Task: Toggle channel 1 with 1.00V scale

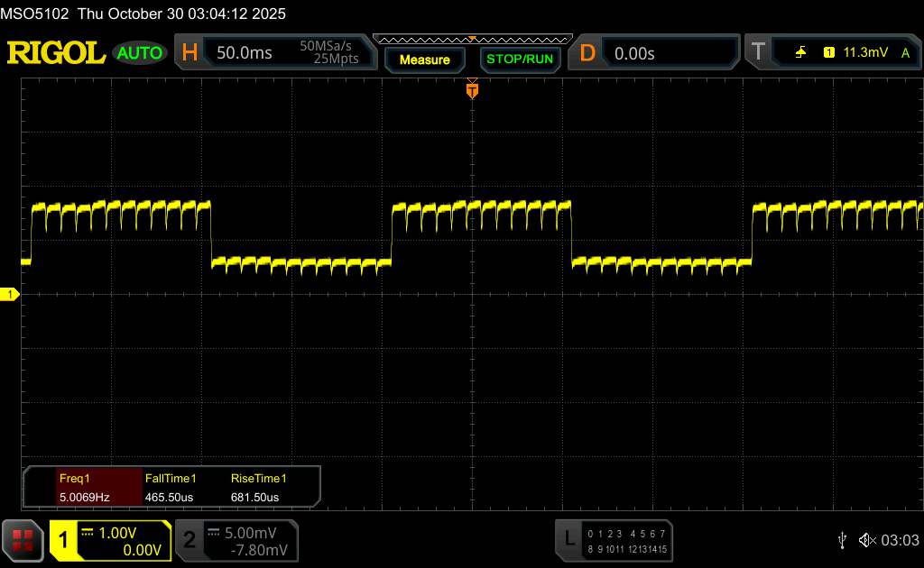Action: (110, 540)
